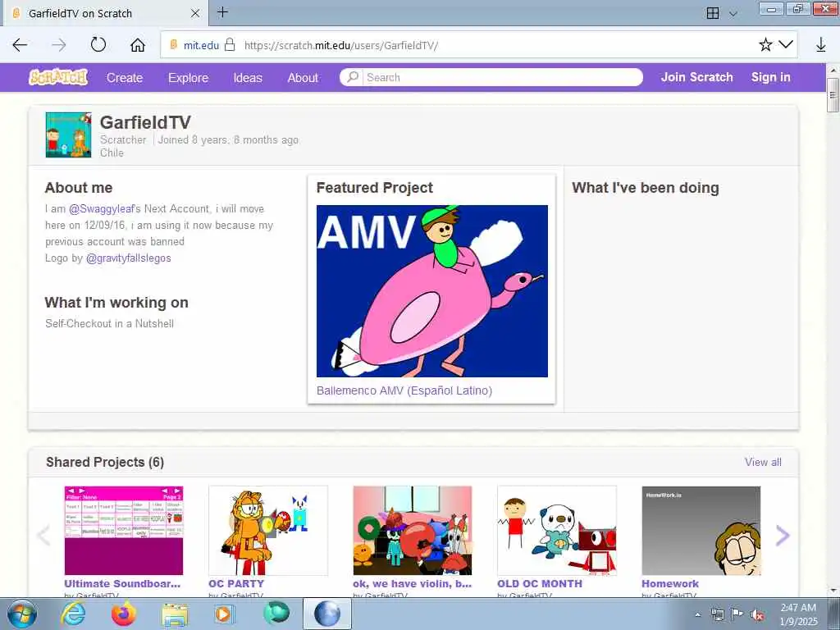
Task: Click the GarfieldTV profile avatar
Action: [x=69, y=135]
